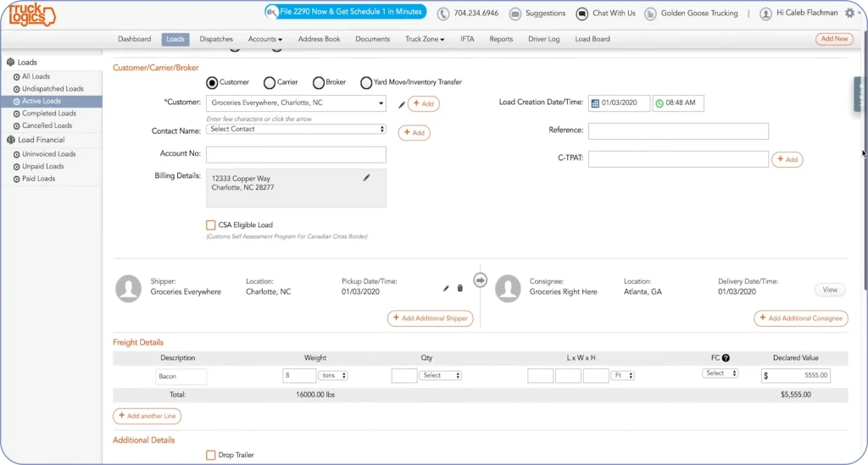Expand the Accounts menu
The image size is (868, 465).
pyautogui.click(x=265, y=39)
